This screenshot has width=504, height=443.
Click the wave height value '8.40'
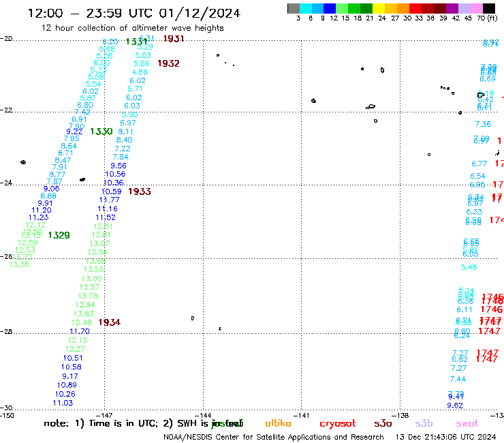[x=125, y=140]
